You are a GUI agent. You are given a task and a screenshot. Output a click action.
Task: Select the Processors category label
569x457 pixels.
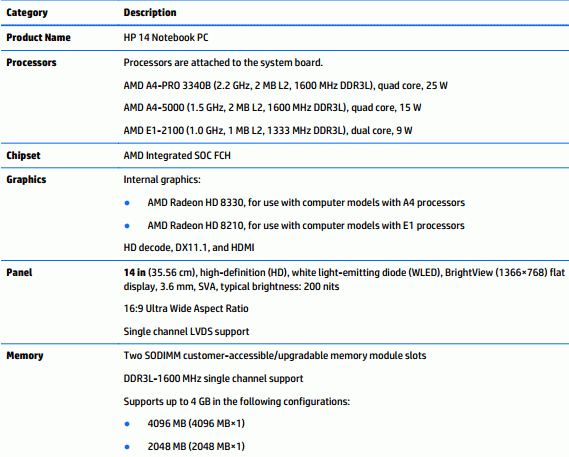(32, 62)
